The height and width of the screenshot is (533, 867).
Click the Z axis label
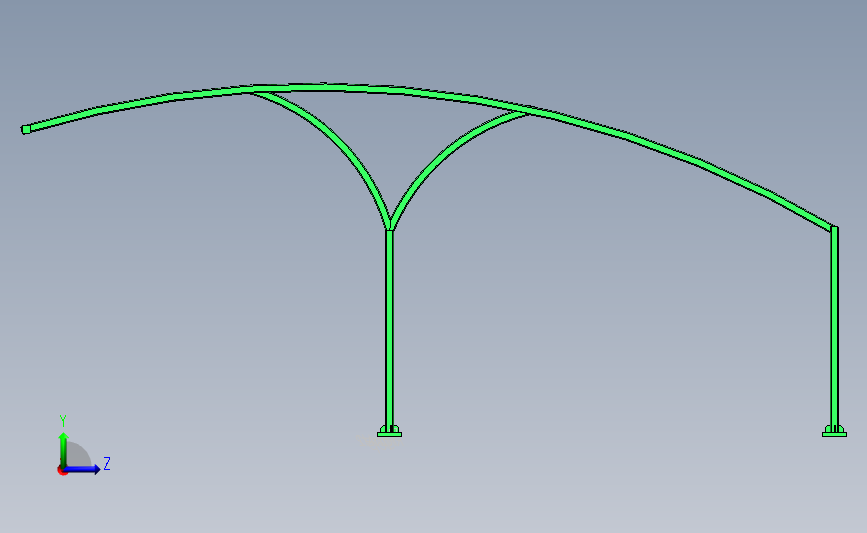107,463
